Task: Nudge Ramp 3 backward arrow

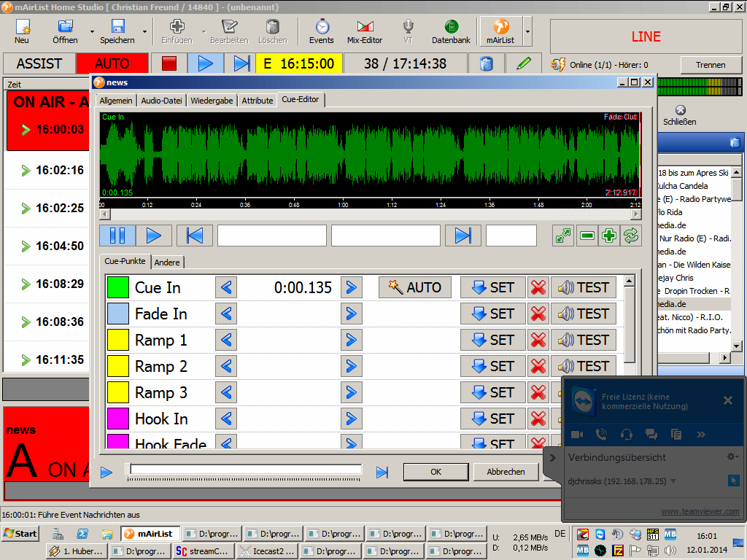Action: tap(226, 392)
